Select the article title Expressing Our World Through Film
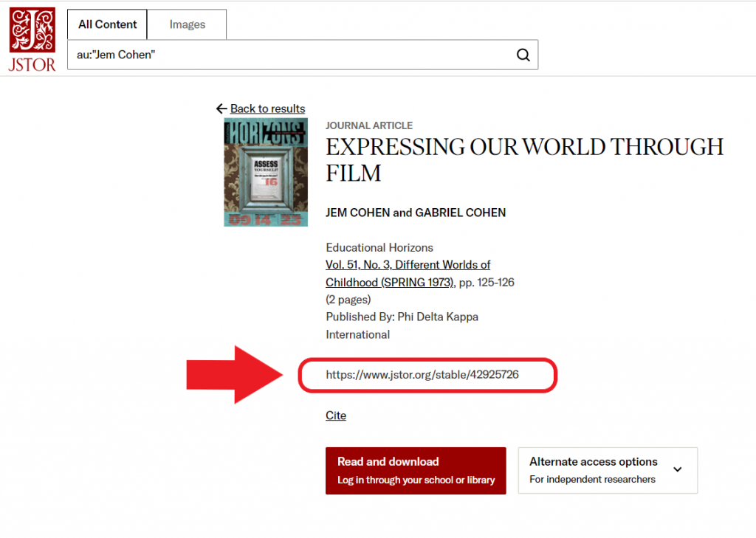The height and width of the screenshot is (538, 756). (525, 159)
